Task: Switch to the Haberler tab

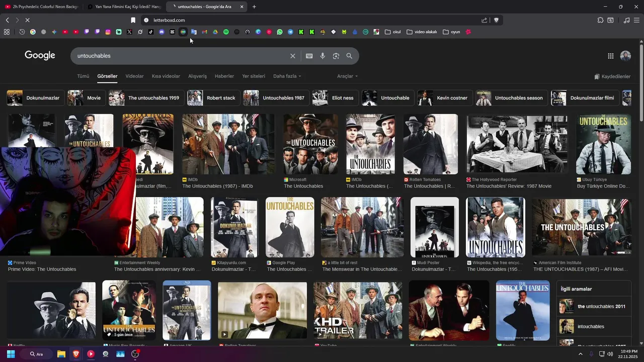Action: [224, 76]
